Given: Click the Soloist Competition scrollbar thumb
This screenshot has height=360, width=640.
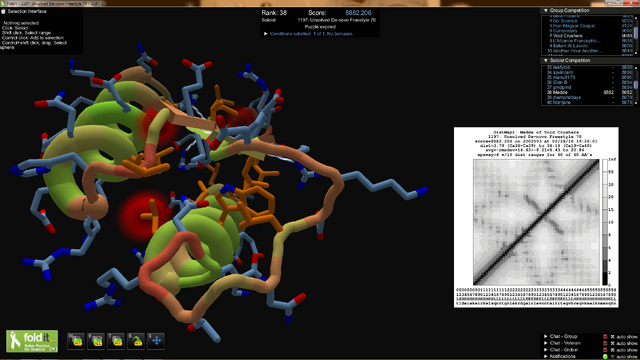Looking at the screenshot, I should pos(636,84).
